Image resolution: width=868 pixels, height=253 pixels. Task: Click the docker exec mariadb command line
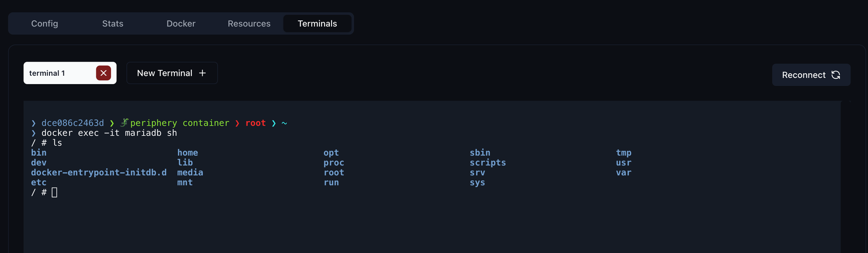(x=109, y=133)
